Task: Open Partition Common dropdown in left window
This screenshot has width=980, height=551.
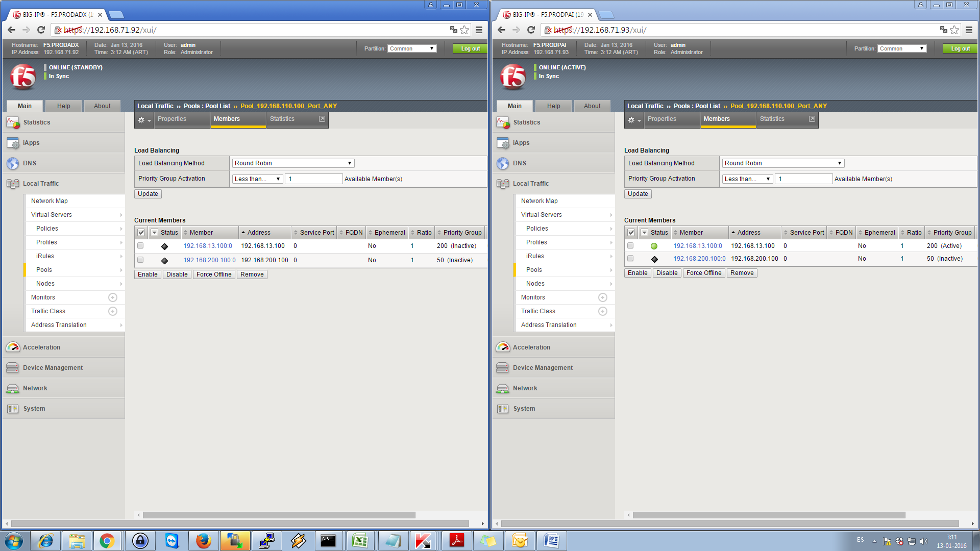Action: pyautogui.click(x=412, y=48)
